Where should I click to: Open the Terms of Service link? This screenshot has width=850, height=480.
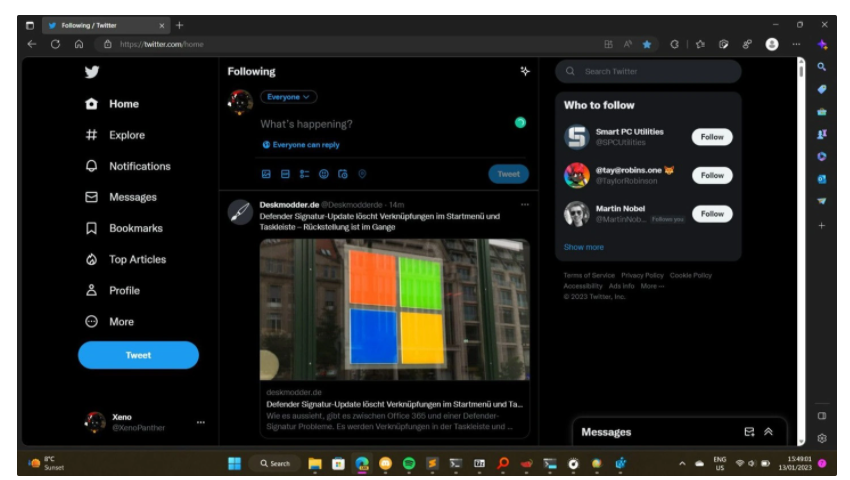pos(589,276)
